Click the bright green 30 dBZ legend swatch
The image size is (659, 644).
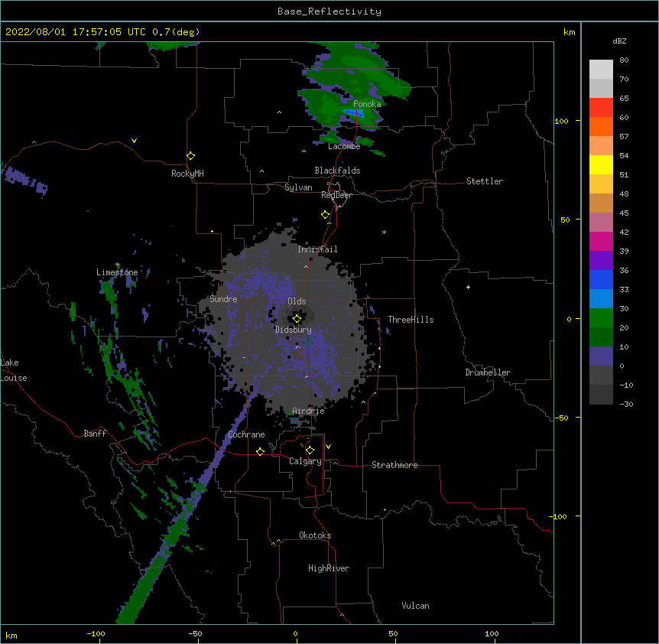[x=601, y=318]
